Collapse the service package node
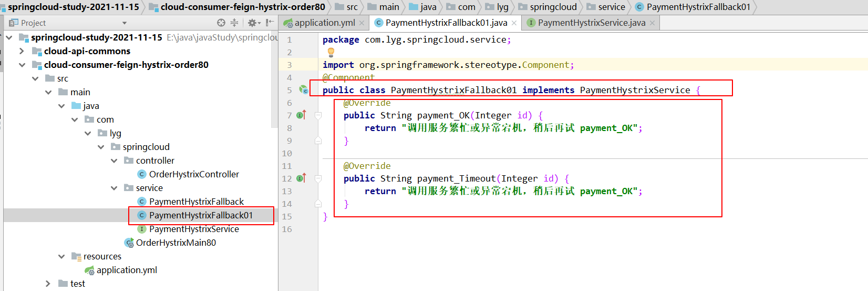The image size is (868, 291). (x=114, y=188)
